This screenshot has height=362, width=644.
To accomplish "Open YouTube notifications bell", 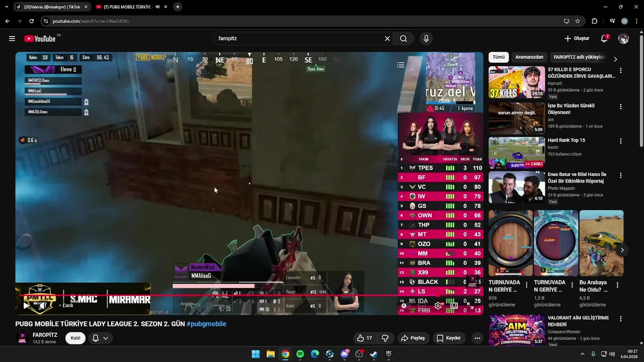I will [605, 39].
